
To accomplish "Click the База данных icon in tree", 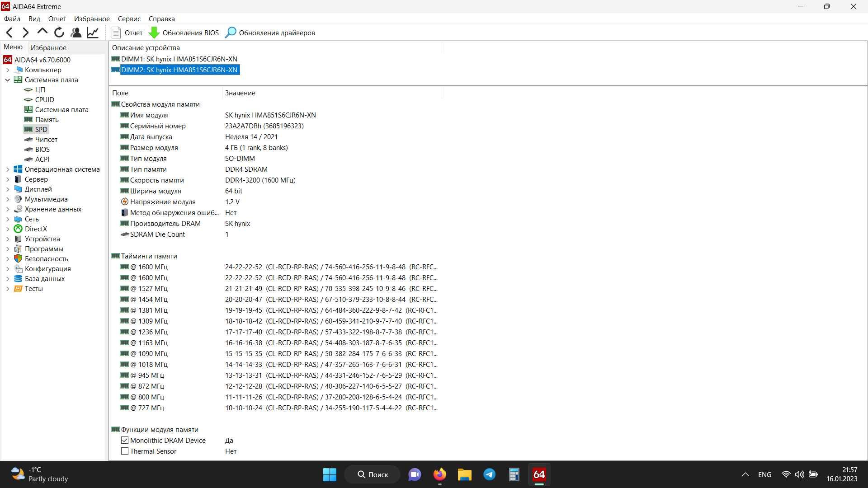I will tap(18, 279).
